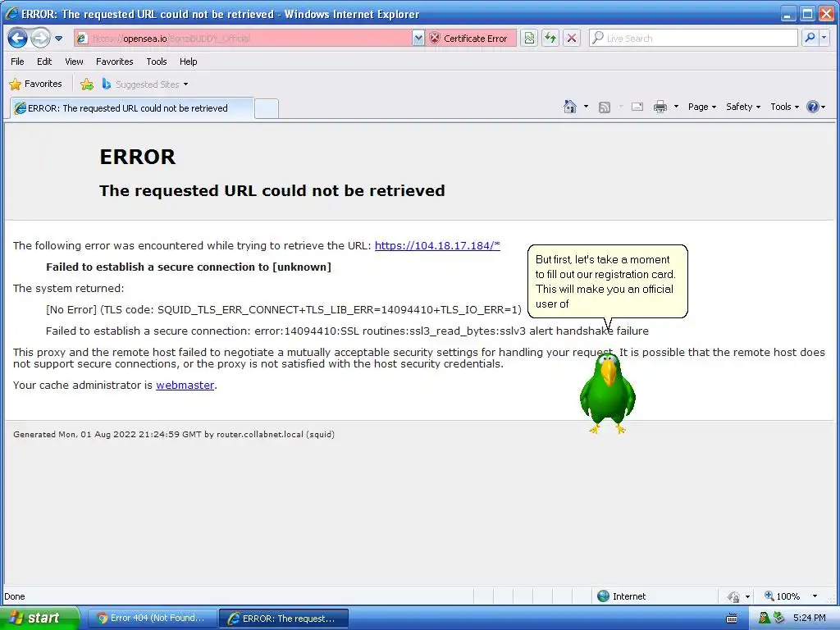Open the File menu
Screen dimensions: 840x630
(17, 62)
